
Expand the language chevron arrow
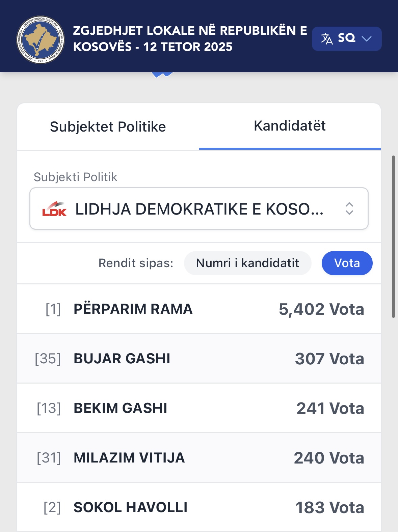367,39
